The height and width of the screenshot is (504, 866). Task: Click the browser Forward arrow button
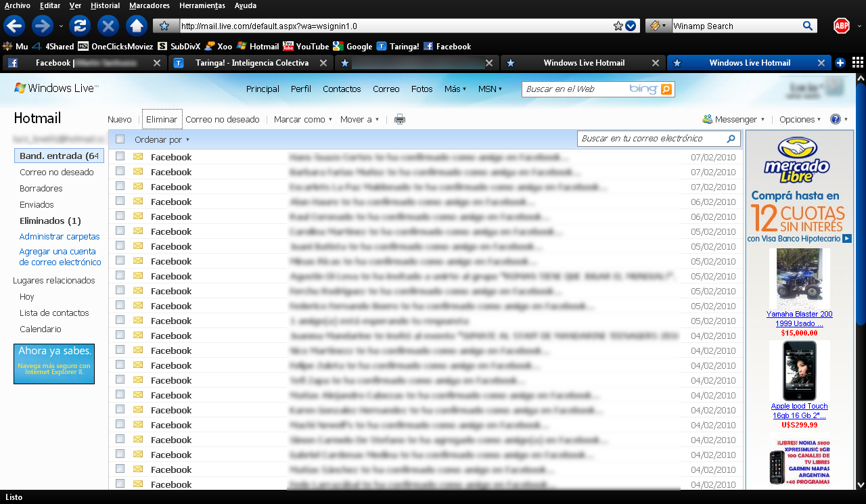[43, 26]
